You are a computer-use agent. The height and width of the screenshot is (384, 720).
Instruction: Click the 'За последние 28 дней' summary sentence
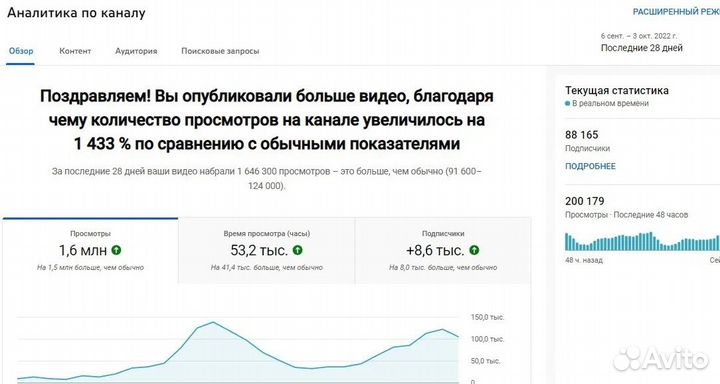[x=266, y=178]
